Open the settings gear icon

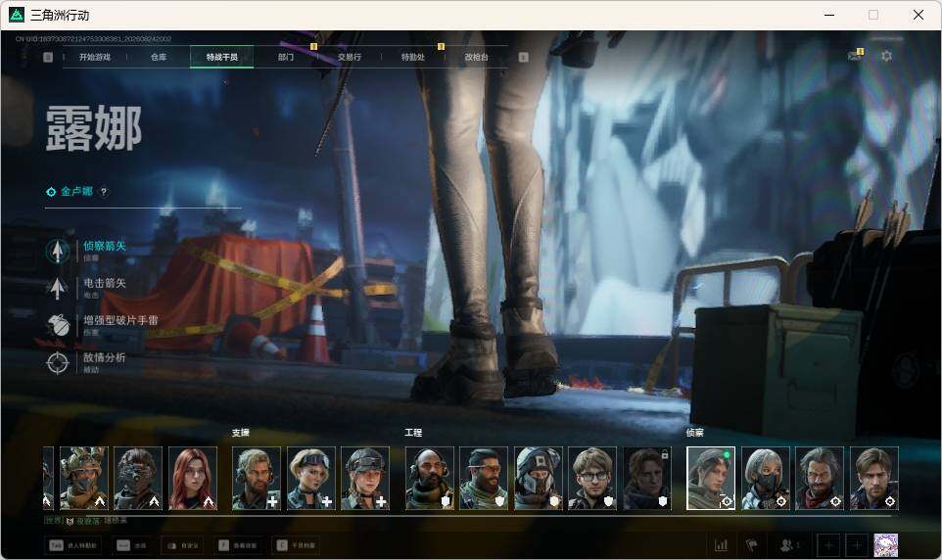[886, 56]
